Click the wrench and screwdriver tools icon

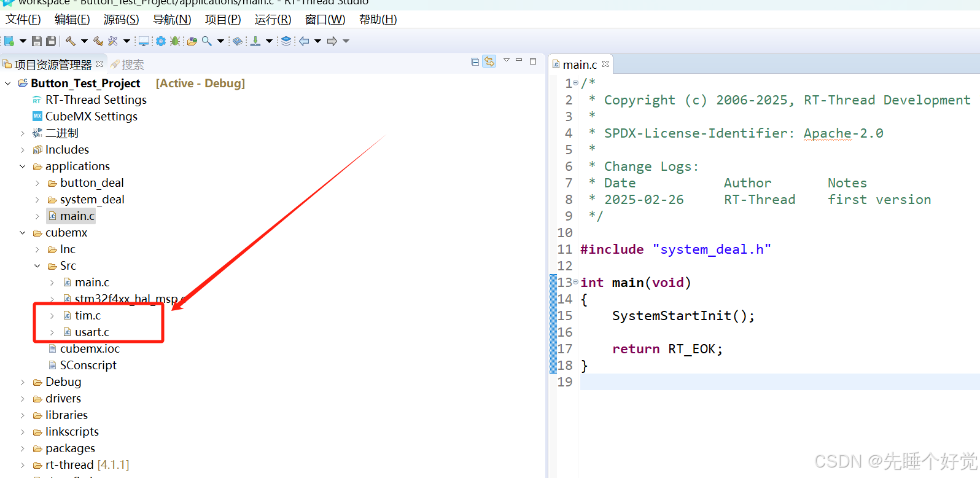113,41
